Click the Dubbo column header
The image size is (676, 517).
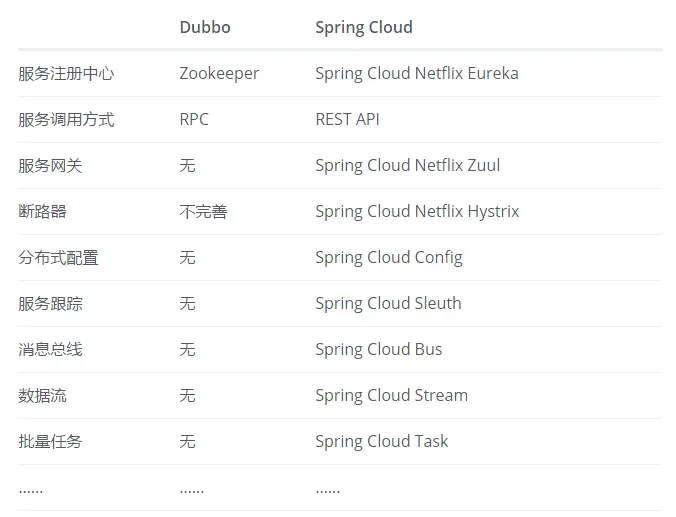[x=205, y=27]
